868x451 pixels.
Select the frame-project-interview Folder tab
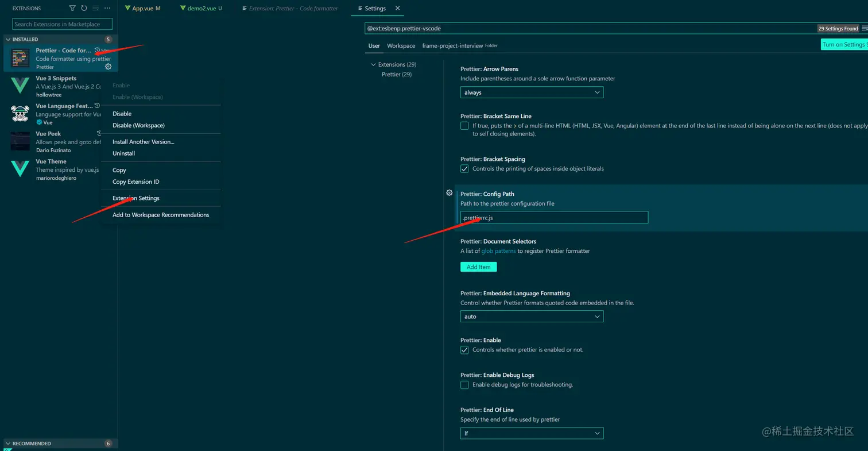tap(460, 46)
